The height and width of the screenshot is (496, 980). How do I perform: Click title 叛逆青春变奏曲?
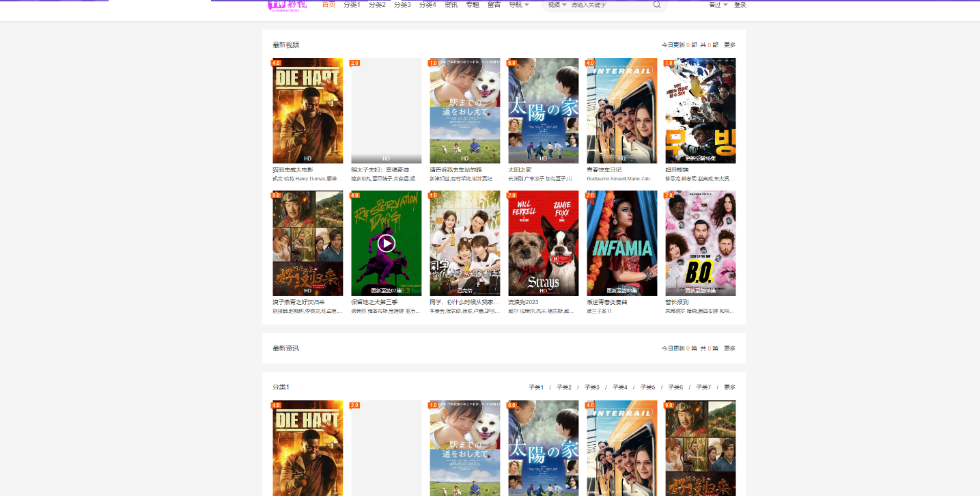pyautogui.click(x=607, y=302)
